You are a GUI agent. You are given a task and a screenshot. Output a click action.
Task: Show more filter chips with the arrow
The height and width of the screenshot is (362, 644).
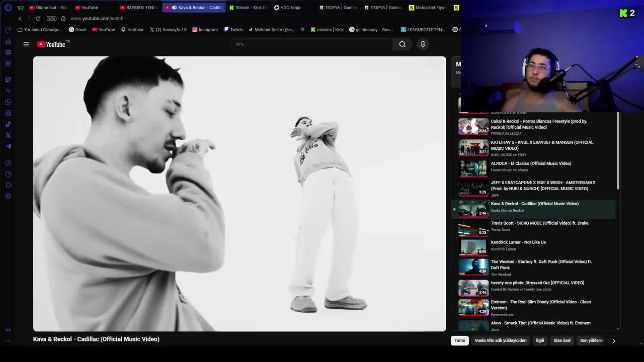[614, 341]
